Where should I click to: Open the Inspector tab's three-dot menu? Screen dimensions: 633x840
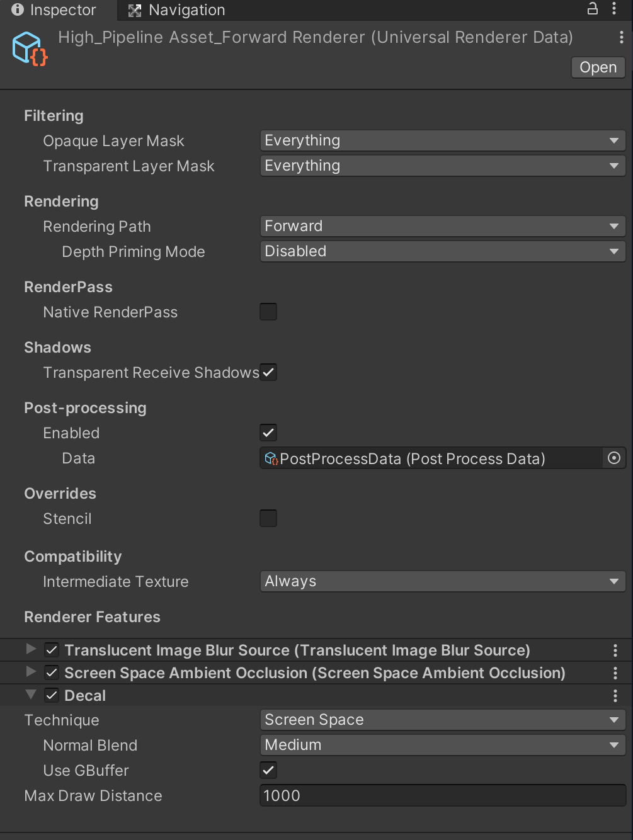(x=614, y=9)
